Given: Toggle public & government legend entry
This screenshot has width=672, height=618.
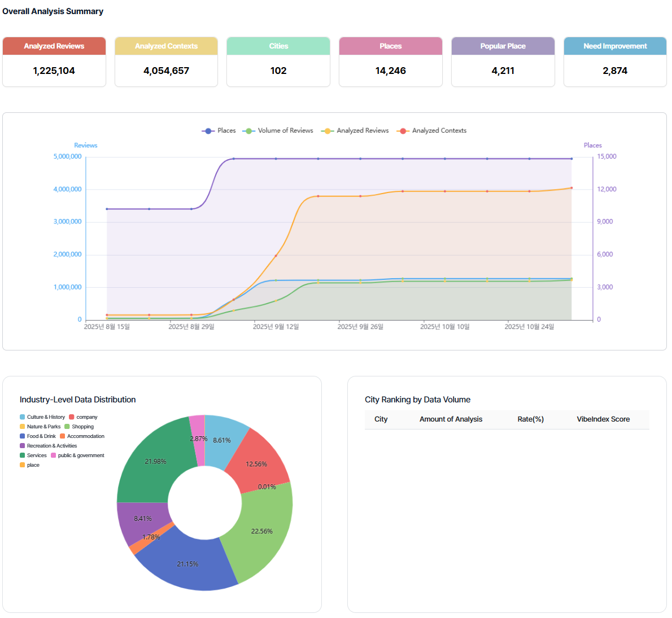Looking at the screenshot, I should 77,455.
